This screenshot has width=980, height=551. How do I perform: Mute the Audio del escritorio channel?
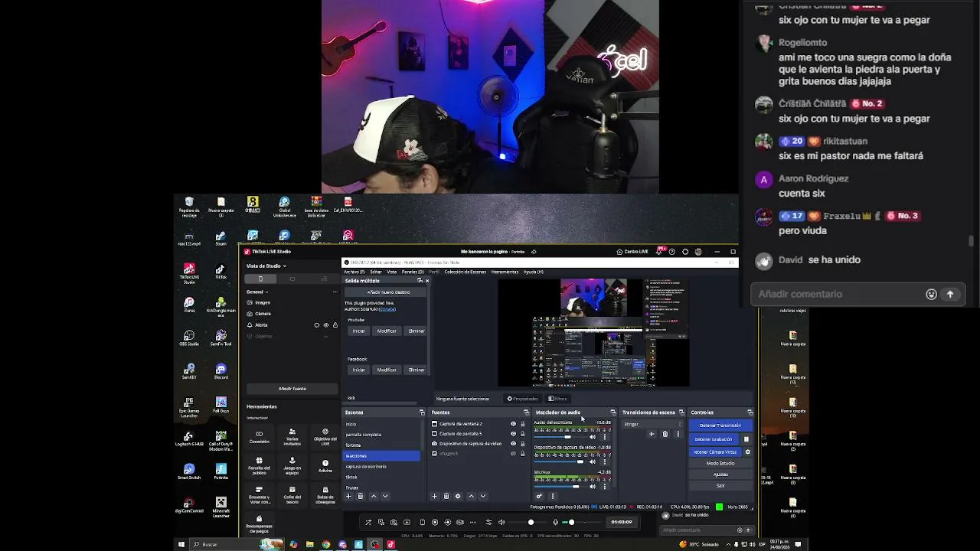point(592,437)
